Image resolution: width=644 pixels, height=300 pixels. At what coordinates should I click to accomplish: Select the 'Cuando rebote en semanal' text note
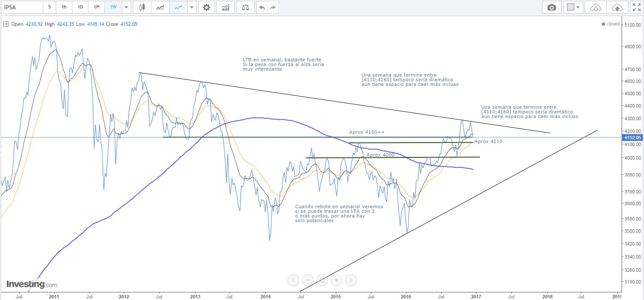339,214
